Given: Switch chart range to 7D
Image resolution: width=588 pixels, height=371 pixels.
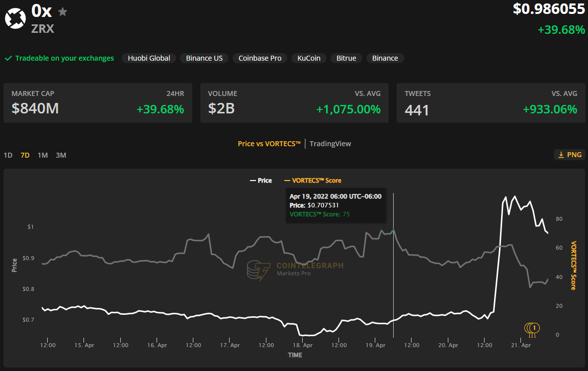Looking at the screenshot, I should (x=25, y=155).
